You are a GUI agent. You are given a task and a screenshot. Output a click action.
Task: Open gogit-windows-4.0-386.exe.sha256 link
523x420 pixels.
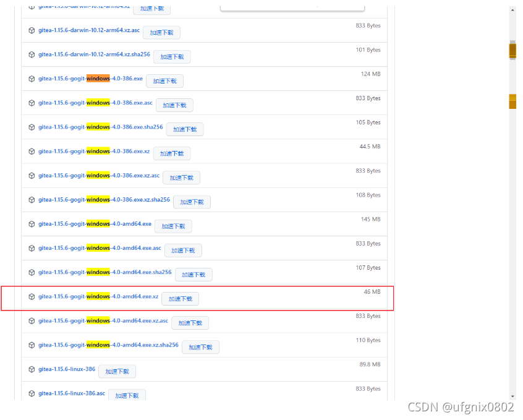[x=100, y=127]
